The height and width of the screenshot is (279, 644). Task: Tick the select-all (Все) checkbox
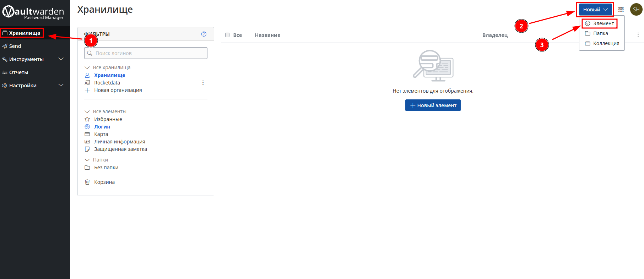227,35
